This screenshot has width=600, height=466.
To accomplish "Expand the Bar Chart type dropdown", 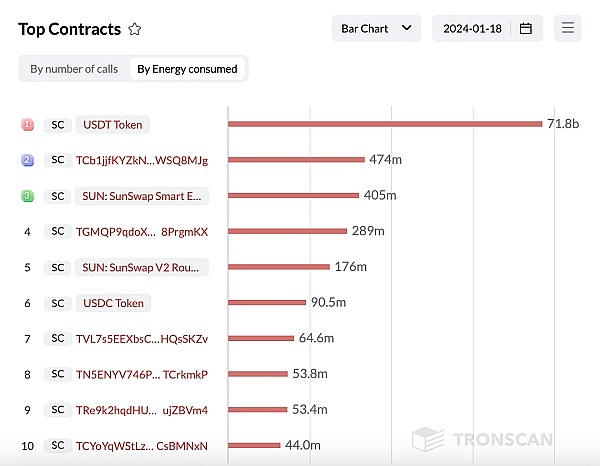I will click(376, 29).
